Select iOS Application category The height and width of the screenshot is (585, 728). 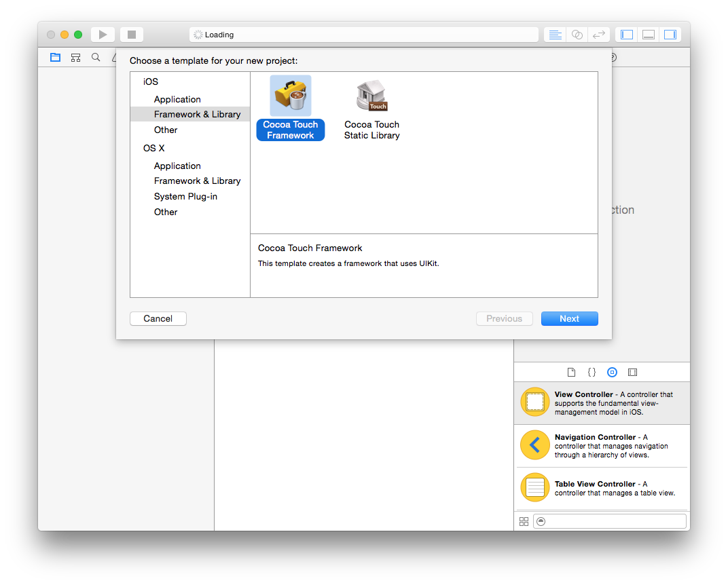(x=177, y=99)
